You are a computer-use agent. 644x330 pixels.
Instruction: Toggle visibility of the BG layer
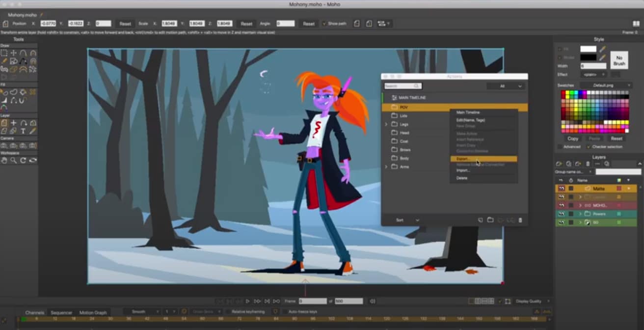pyautogui.click(x=561, y=222)
